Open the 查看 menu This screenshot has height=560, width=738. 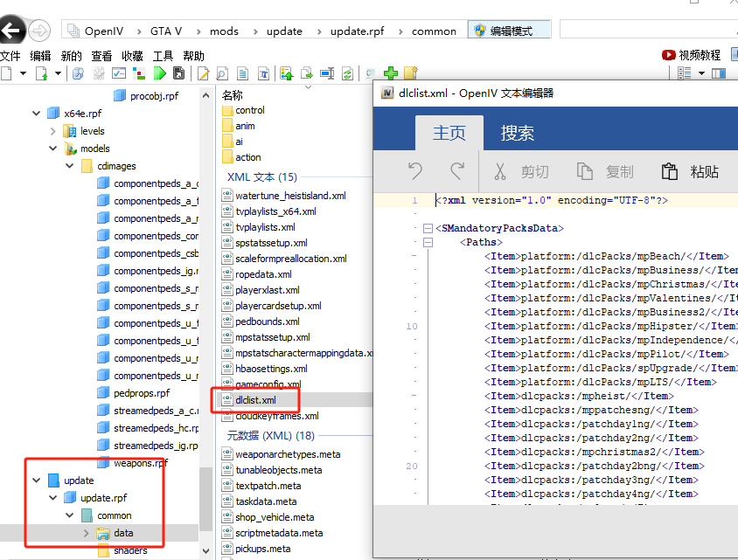[101, 56]
